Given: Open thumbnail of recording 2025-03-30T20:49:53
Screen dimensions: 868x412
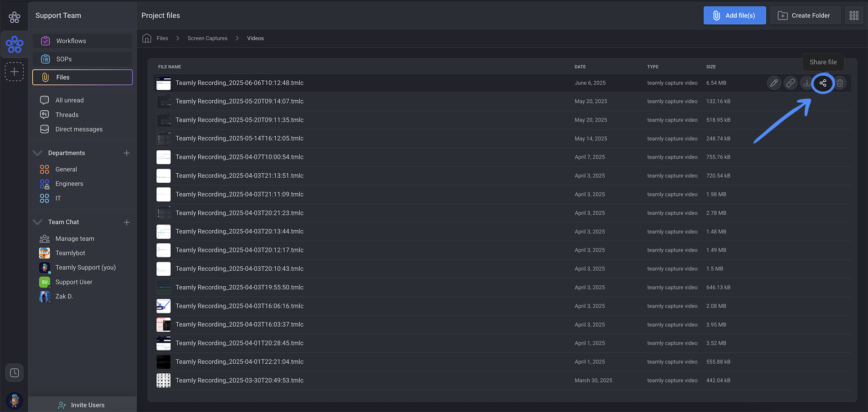Looking at the screenshot, I should pos(164,381).
